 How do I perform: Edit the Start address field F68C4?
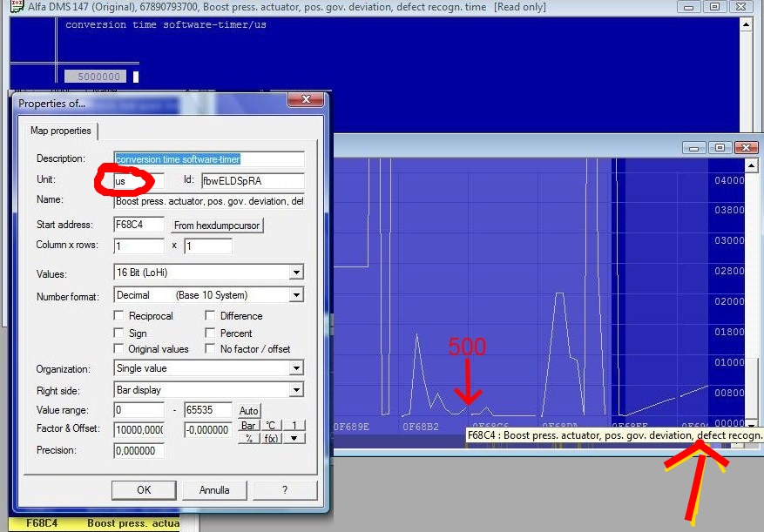[x=139, y=225]
